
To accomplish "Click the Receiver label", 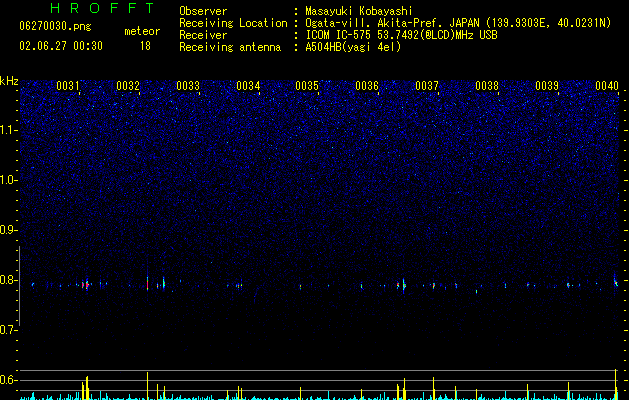I will click(x=203, y=35).
